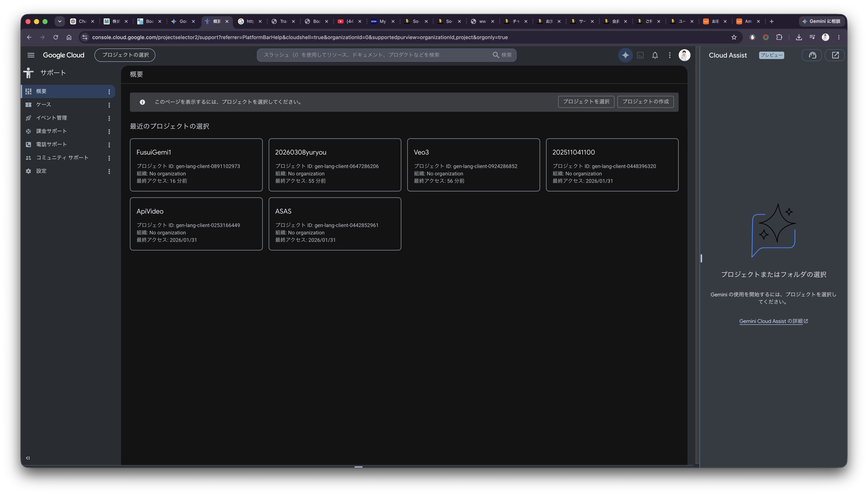
Task: Open Cloud Assist in a new window
Action: click(835, 55)
